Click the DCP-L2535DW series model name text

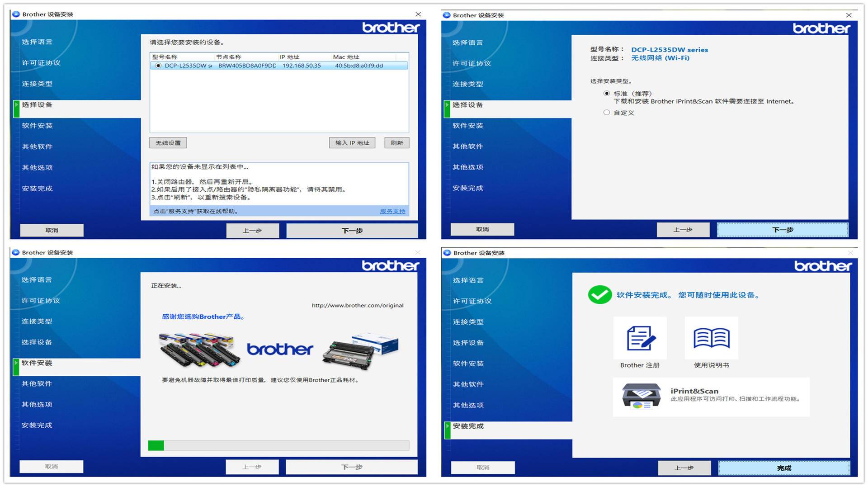pos(670,50)
